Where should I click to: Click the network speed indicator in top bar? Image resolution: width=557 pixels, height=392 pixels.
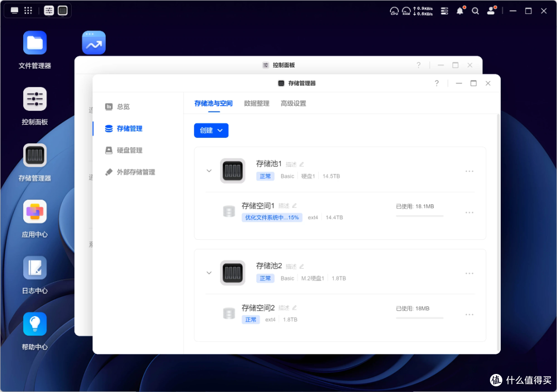click(423, 11)
